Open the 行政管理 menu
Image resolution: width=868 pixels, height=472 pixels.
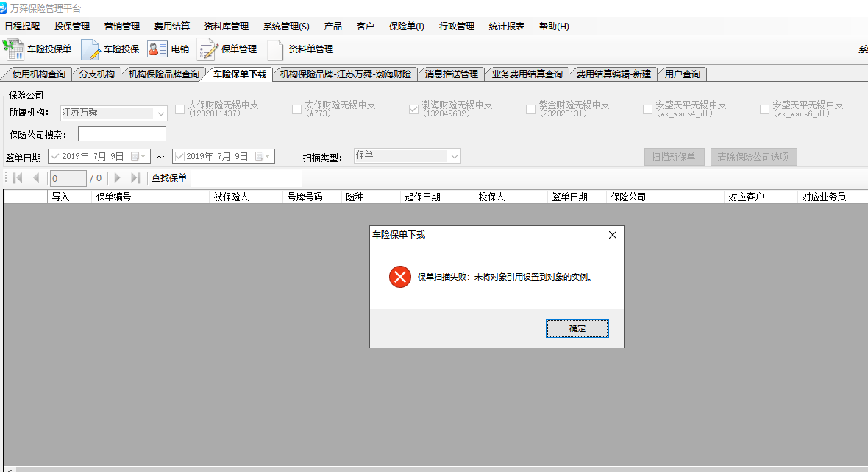click(x=457, y=26)
